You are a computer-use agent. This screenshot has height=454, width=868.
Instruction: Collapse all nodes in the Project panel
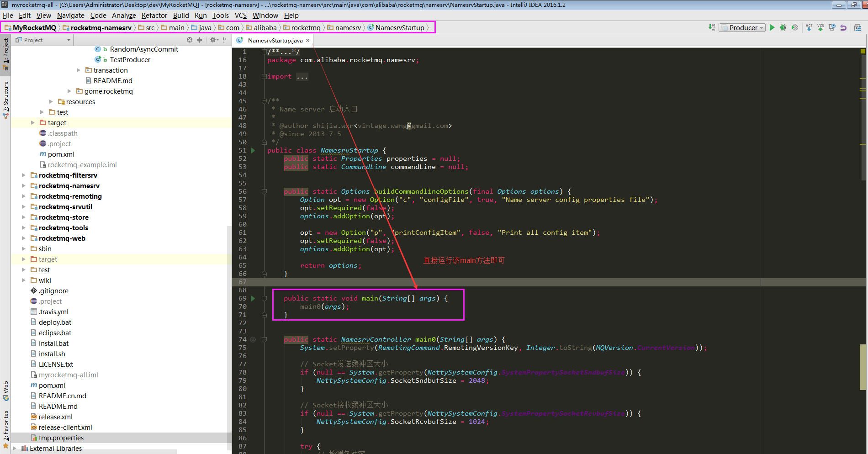199,40
